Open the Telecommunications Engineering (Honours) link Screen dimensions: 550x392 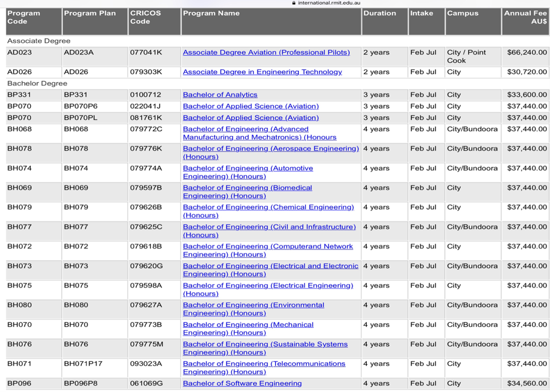click(264, 364)
